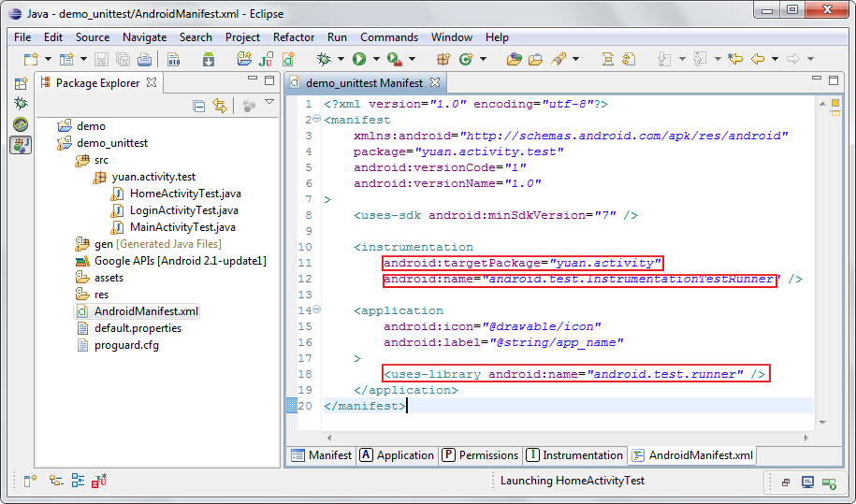Collapse the application element fold marker

(317, 310)
